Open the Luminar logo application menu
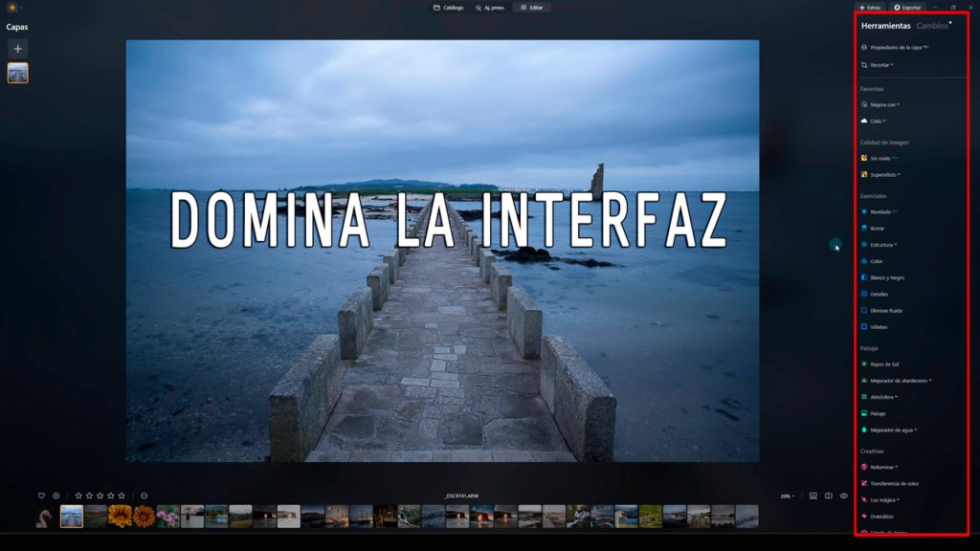This screenshot has width=980, height=551. (12, 8)
